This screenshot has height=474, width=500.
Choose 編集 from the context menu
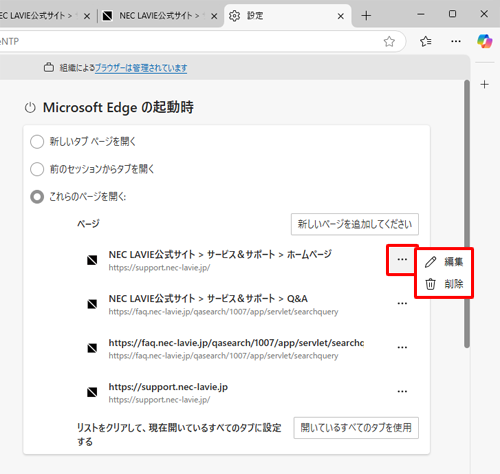(444, 262)
